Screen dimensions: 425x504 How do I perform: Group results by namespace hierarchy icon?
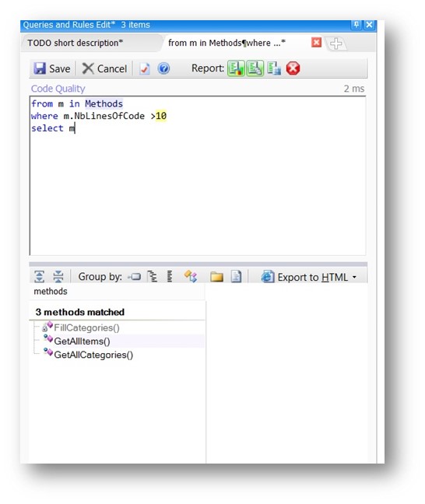coord(153,276)
